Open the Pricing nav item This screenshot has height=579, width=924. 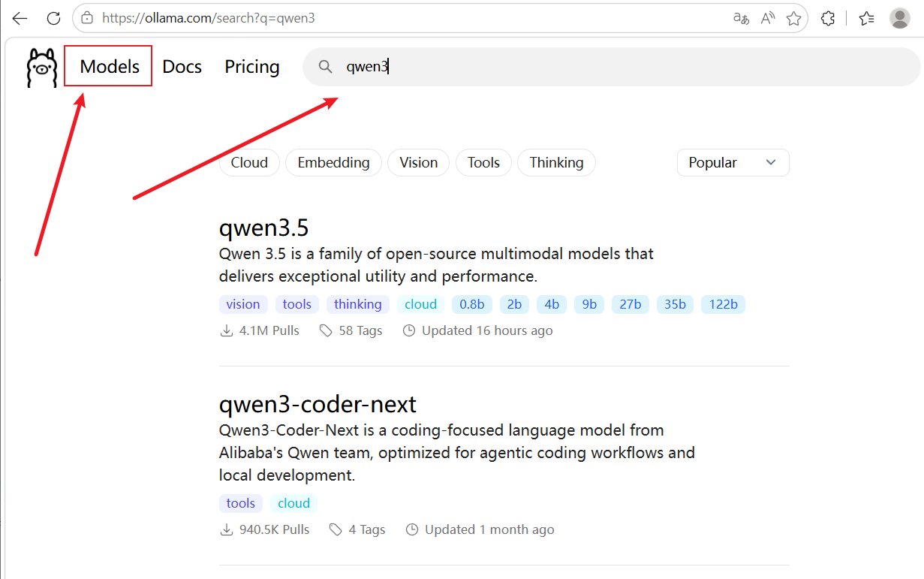(252, 67)
